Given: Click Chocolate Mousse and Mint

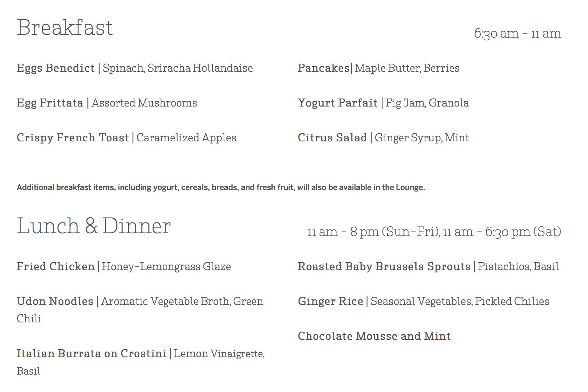Looking at the screenshot, I should [374, 336].
